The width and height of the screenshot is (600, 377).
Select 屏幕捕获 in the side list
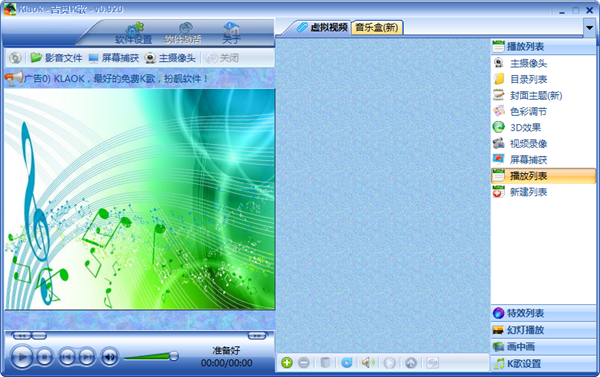543,160
